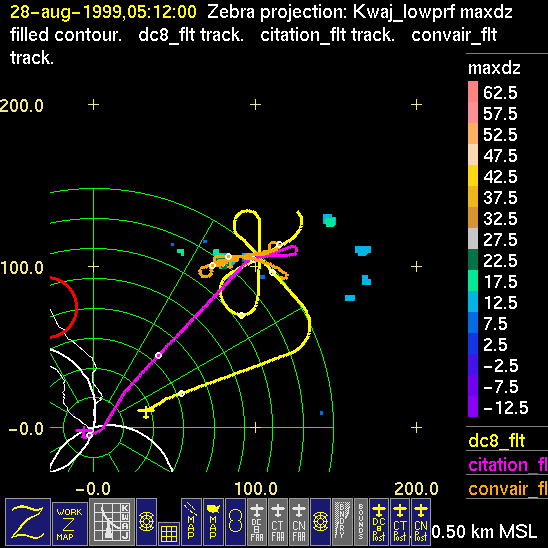Click the islands MAP overlay icon
Viewport: 548px width, 548px height.
[191, 522]
